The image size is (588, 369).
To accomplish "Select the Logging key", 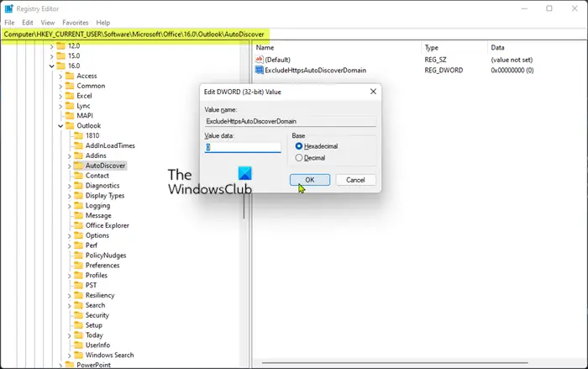I will click(x=98, y=205).
